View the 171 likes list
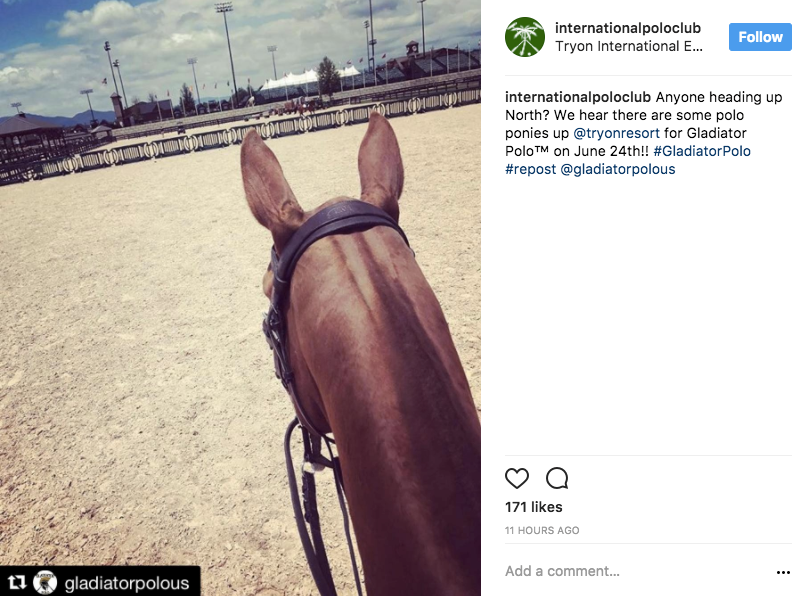The image size is (812, 596). [533, 507]
